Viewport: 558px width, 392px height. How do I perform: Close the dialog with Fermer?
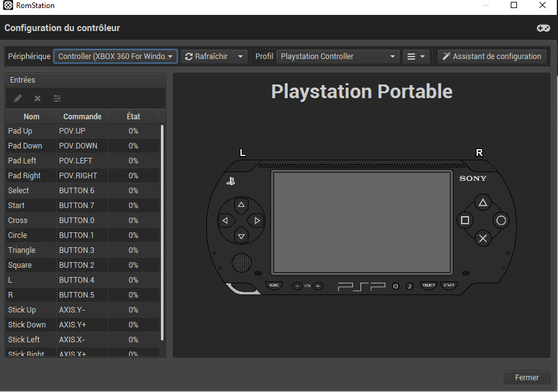tap(527, 377)
